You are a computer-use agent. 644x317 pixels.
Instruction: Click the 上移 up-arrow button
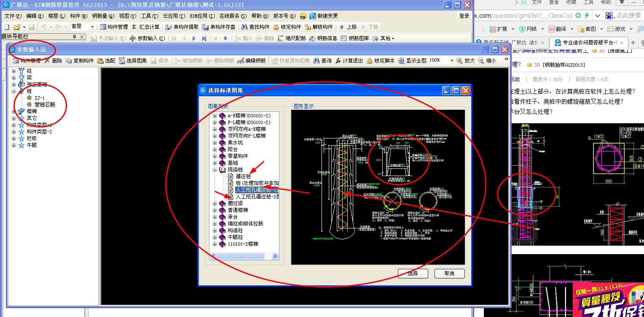[348, 27]
